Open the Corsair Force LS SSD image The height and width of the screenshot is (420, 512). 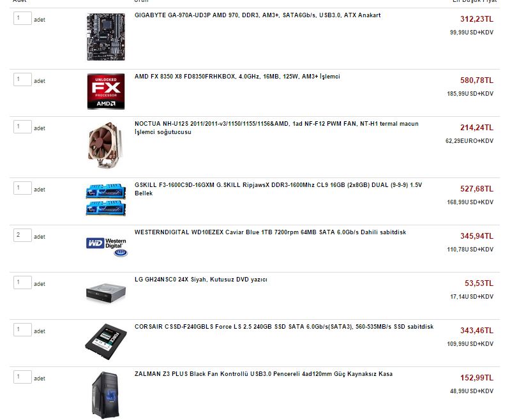tap(106, 341)
